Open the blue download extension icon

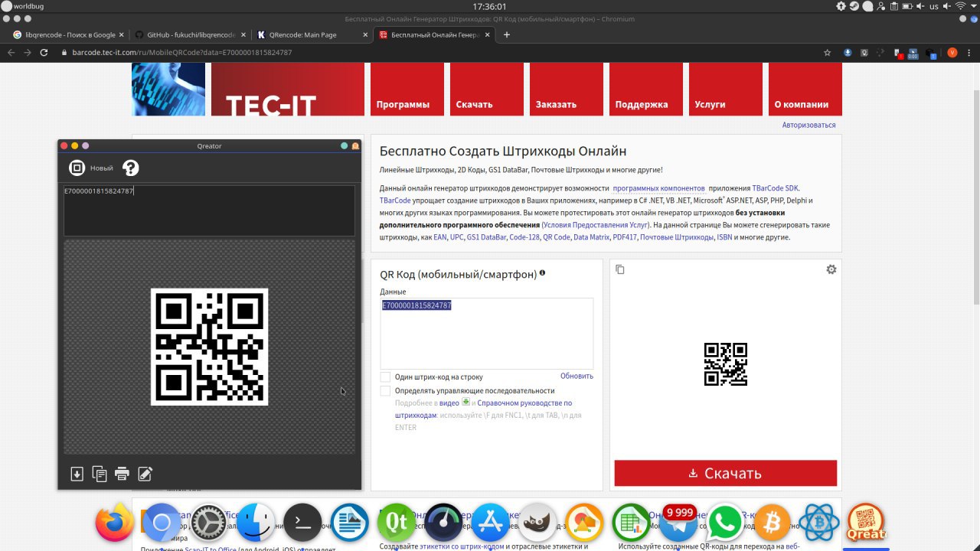[x=848, y=53]
